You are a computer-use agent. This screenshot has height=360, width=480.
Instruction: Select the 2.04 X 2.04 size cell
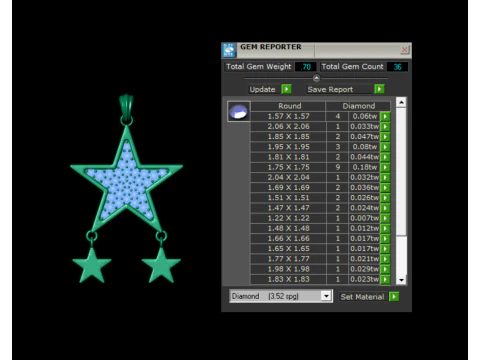pos(288,177)
